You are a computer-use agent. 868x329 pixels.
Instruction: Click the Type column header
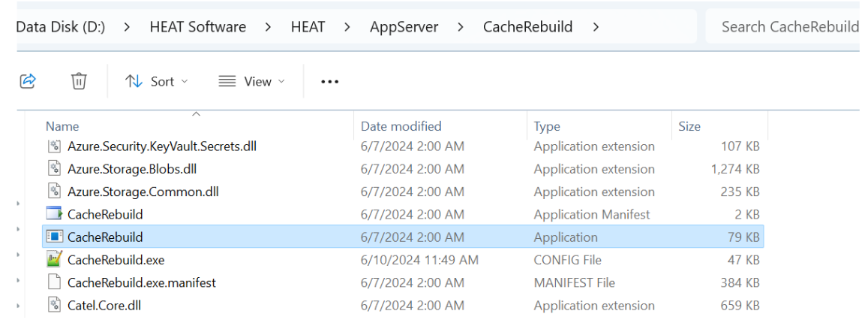(x=547, y=126)
